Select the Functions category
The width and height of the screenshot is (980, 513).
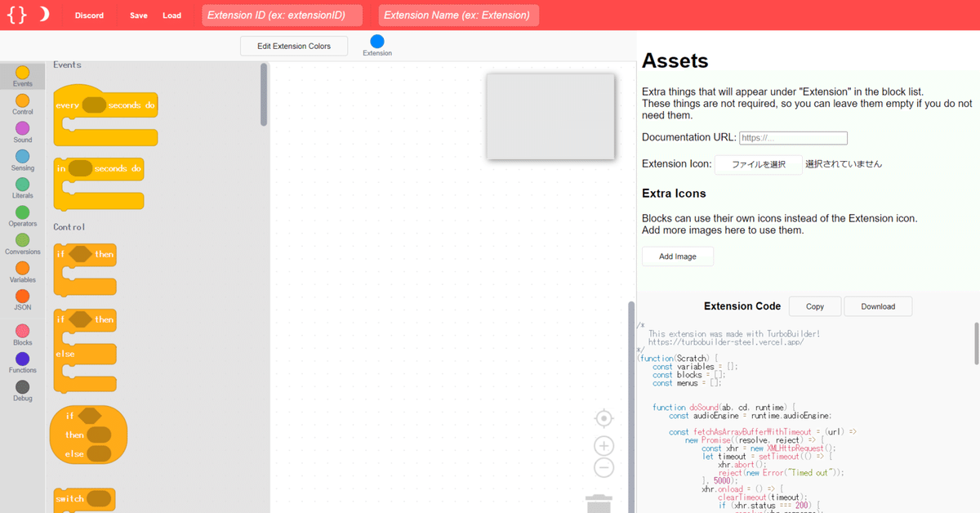pos(23,363)
